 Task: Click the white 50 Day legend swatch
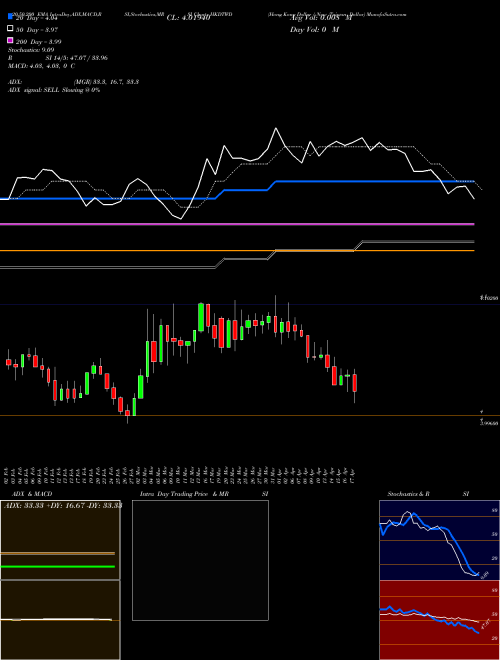tap(10, 29)
